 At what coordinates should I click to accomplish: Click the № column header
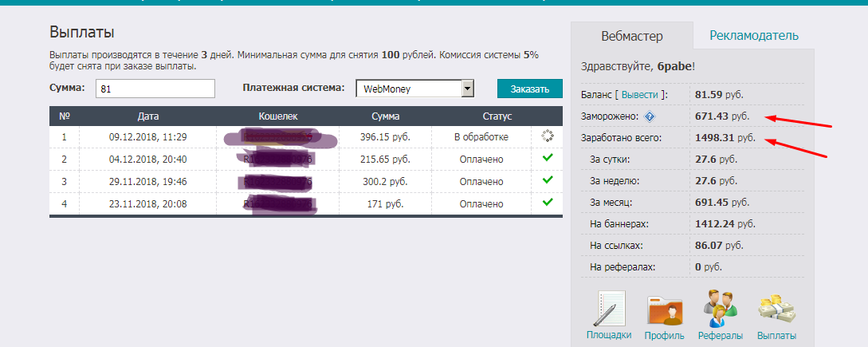click(65, 116)
